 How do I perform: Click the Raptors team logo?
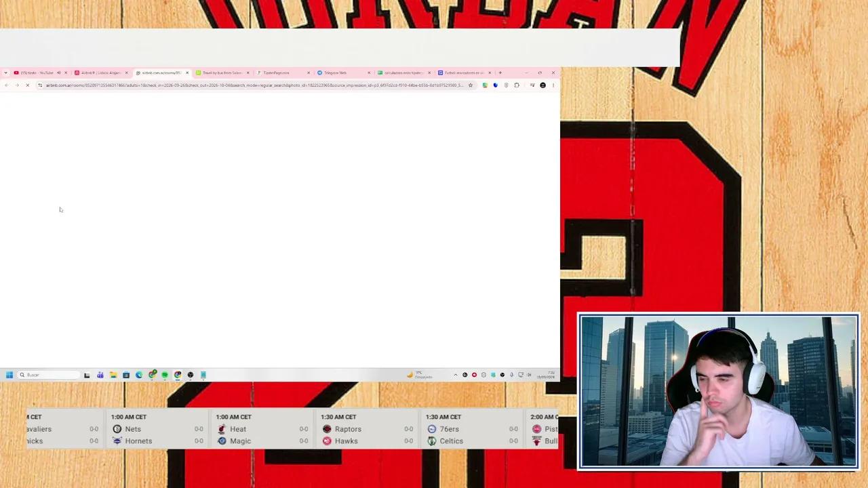327,429
